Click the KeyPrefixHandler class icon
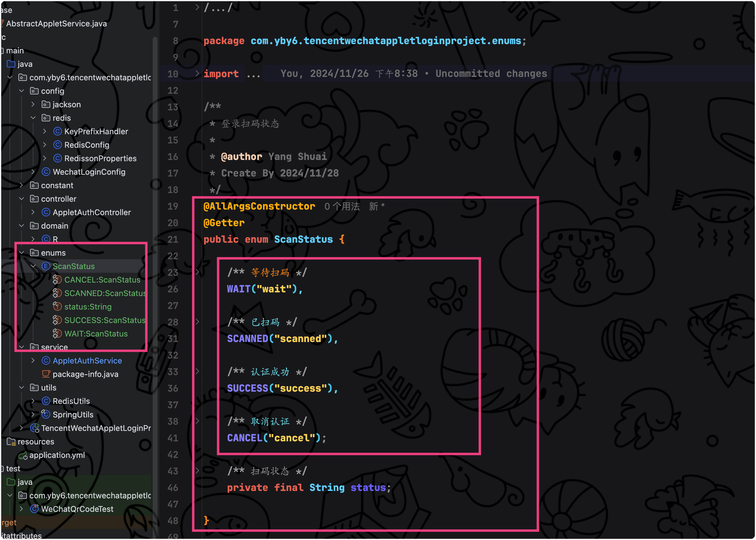The width and height of the screenshot is (756, 540). (x=58, y=131)
